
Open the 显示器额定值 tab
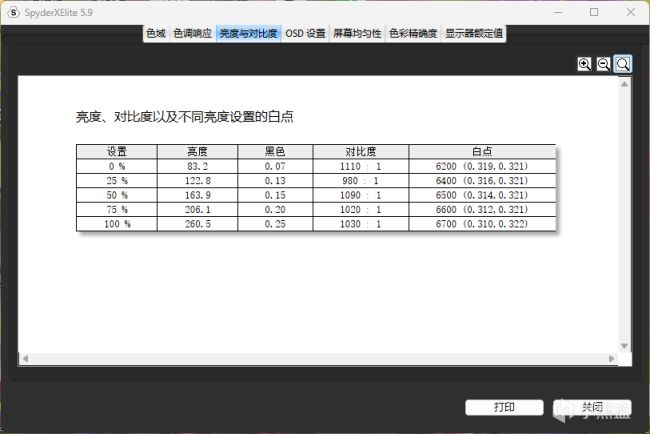click(x=474, y=33)
